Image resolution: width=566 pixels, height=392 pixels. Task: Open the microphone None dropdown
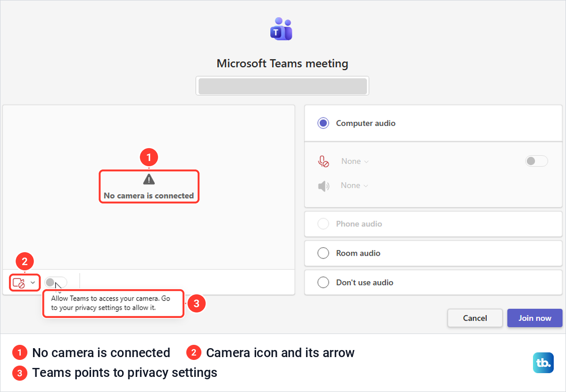[355, 161]
